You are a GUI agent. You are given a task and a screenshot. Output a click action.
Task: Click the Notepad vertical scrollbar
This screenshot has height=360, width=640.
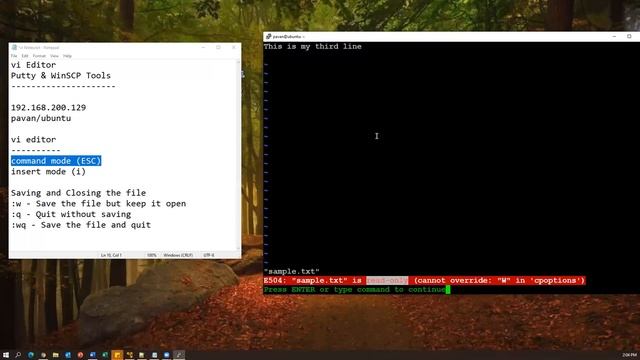coord(238,155)
